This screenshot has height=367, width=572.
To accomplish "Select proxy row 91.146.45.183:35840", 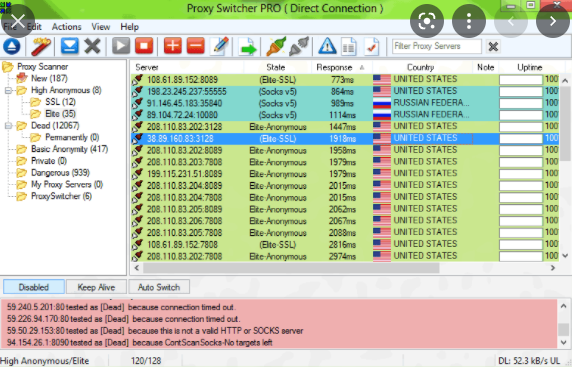I will click(345, 103).
